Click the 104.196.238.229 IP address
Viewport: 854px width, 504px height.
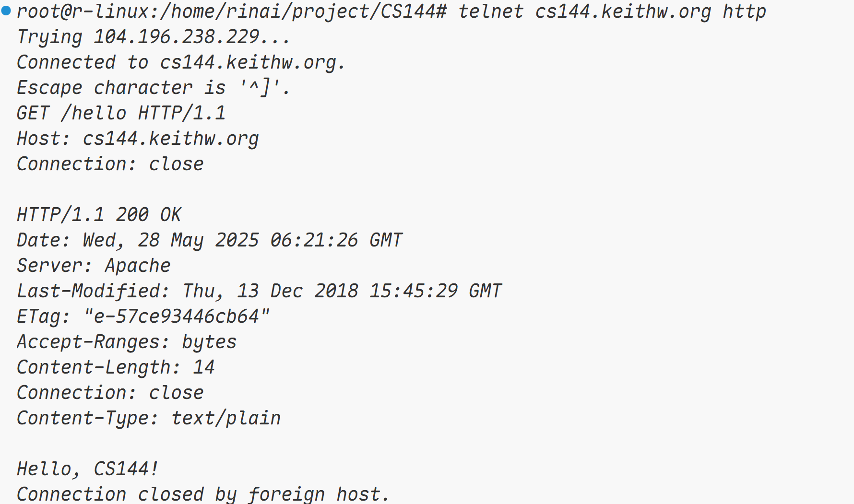pyautogui.click(x=177, y=37)
